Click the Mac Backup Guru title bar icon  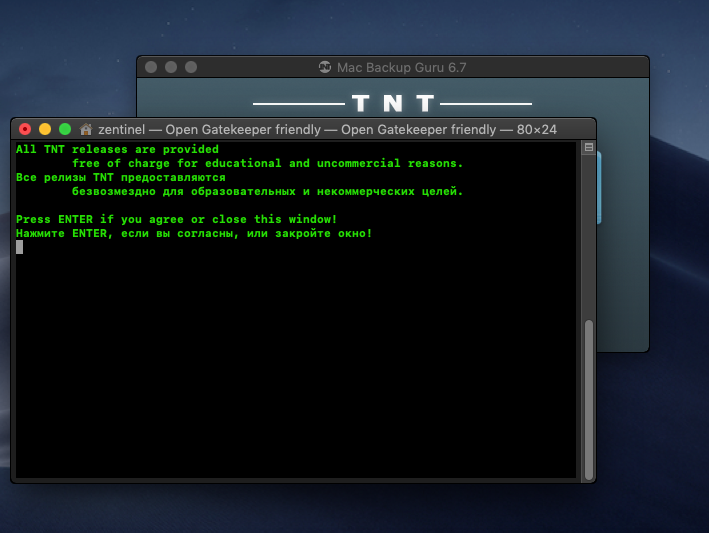tap(324, 67)
